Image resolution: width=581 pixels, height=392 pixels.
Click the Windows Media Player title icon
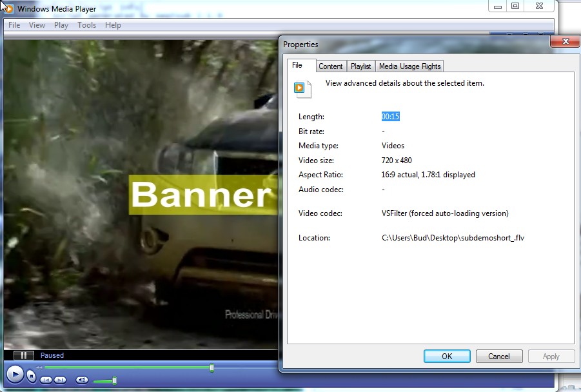tap(8, 8)
